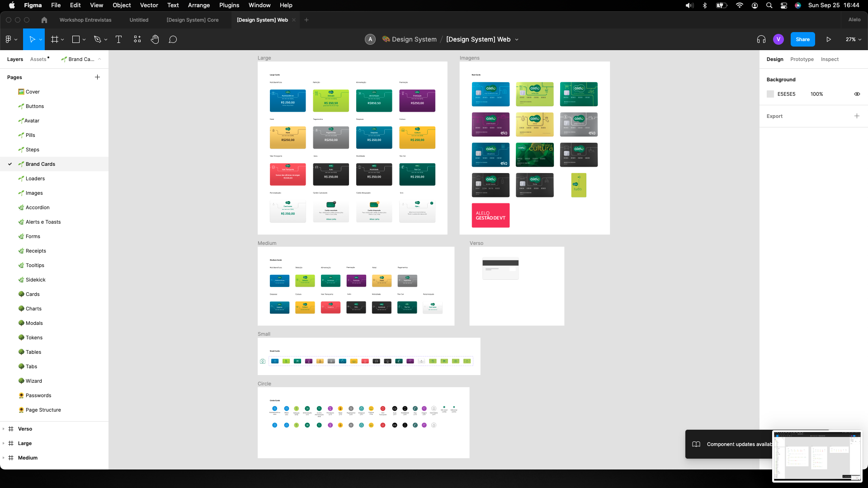868x488 pixels.
Task: Click the audio headphones icon
Action: coord(761,39)
